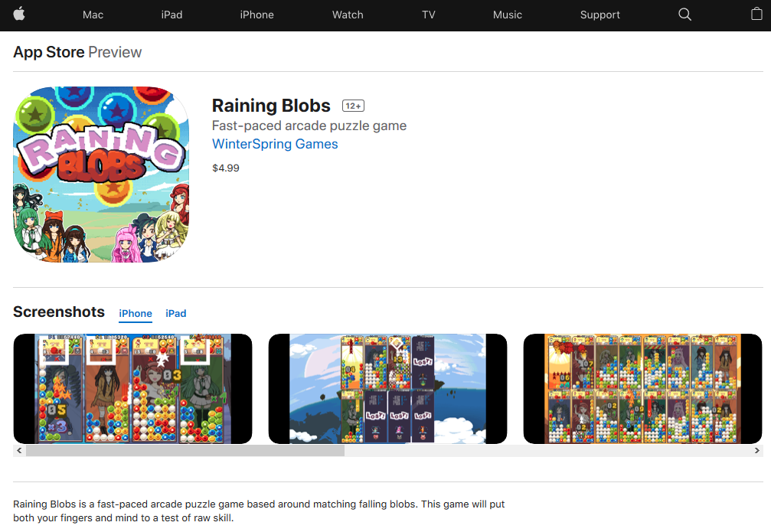
Task: Open the iPad navigation menu item
Action: (172, 15)
